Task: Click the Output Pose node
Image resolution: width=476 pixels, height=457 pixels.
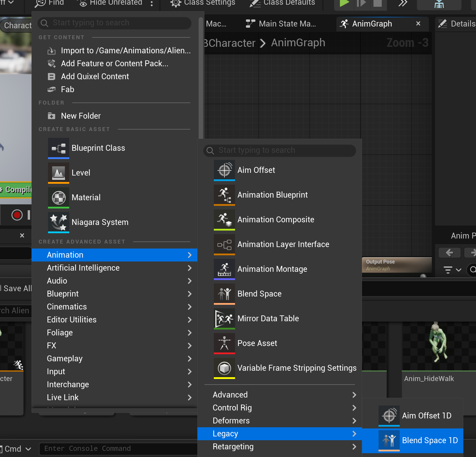Action: [397, 265]
